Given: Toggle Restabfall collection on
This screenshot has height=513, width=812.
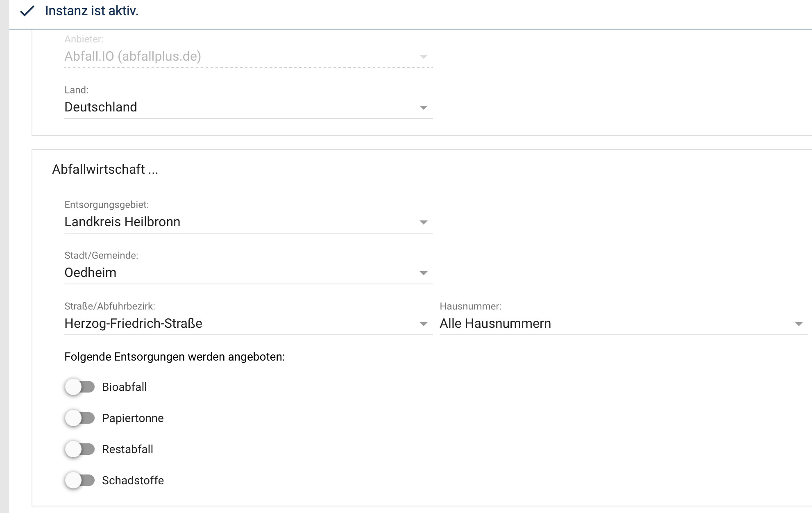Looking at the screenshot, I should point(79,449).
